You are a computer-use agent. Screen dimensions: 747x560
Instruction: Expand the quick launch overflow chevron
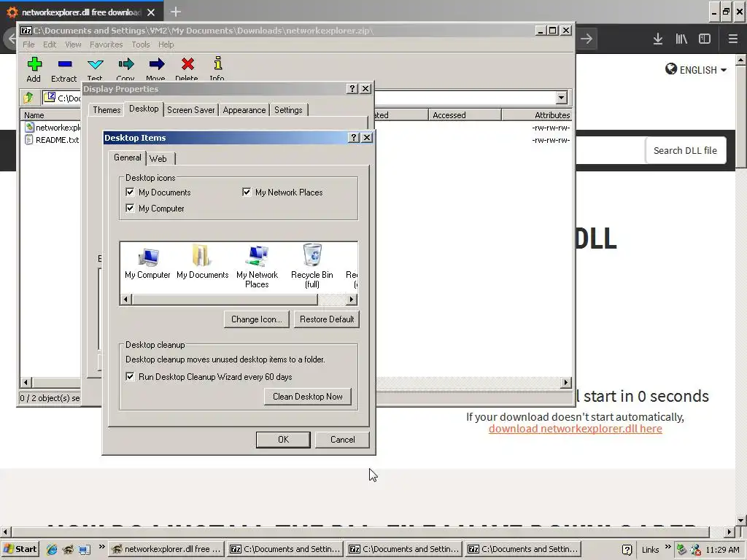[101, 546]
